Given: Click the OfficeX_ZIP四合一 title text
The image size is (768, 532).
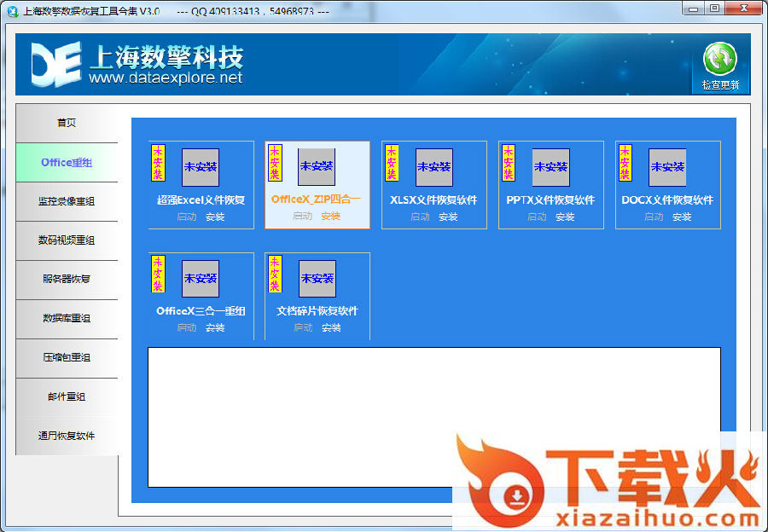Looking at the screenshot, I should pos(316,199).
